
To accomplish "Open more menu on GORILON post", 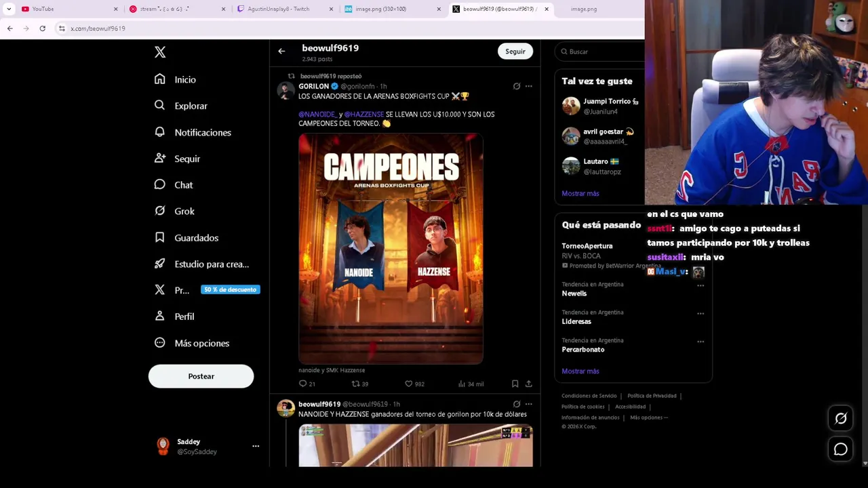I will click(x=529, y=86).
